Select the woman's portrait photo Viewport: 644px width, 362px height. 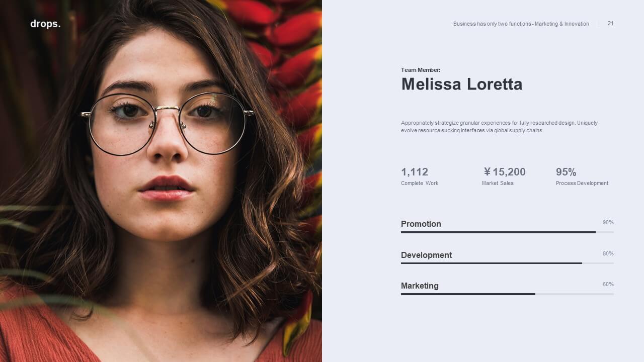(x=161, y=181)
